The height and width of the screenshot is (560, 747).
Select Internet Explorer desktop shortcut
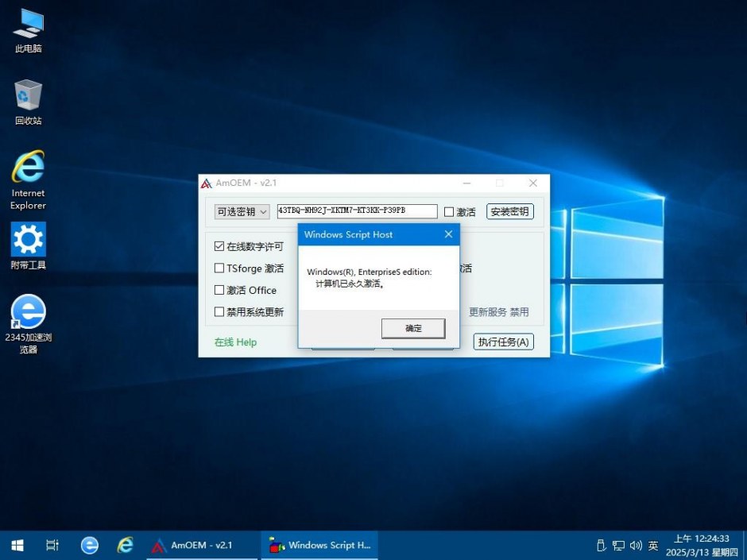click(28, 180)
